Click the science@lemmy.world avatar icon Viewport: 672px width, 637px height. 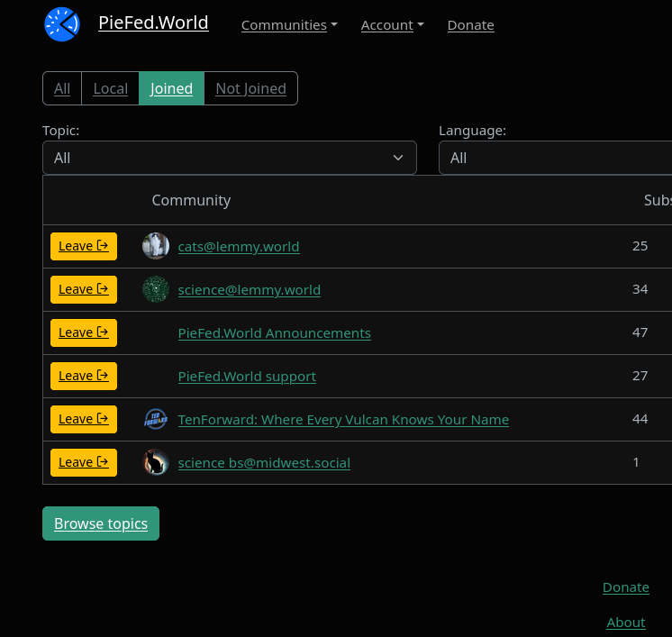pos(156,289)
